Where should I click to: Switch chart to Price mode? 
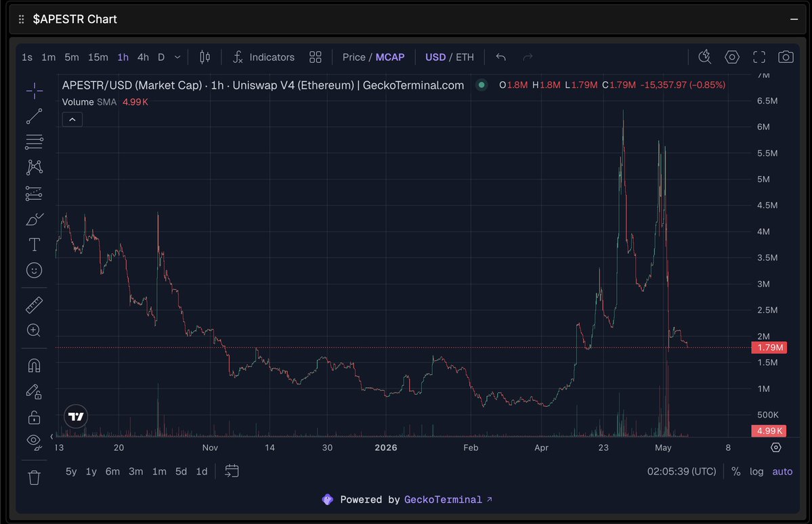click(354, 57)
